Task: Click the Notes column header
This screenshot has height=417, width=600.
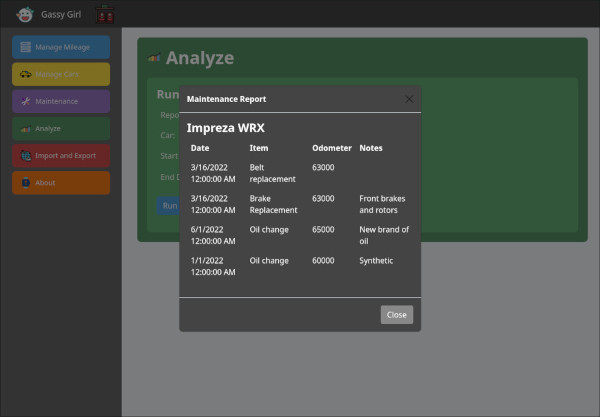Action: pos(371,148)
